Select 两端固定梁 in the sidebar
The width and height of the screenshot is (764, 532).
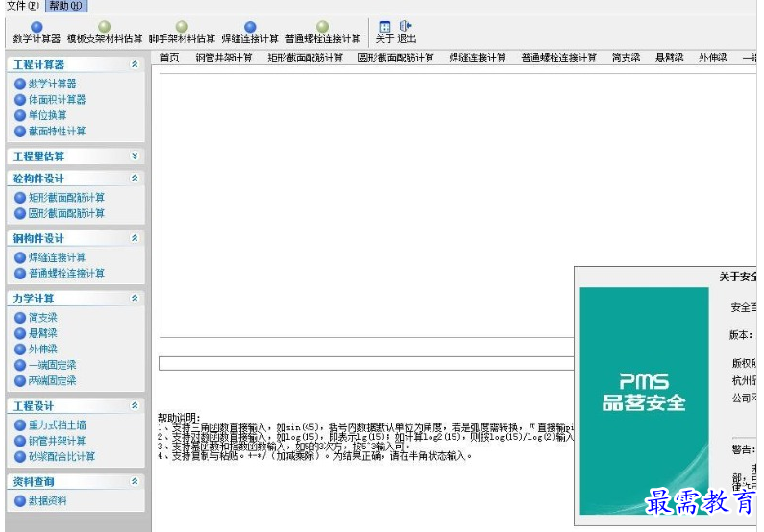click(x=46, y=380)
